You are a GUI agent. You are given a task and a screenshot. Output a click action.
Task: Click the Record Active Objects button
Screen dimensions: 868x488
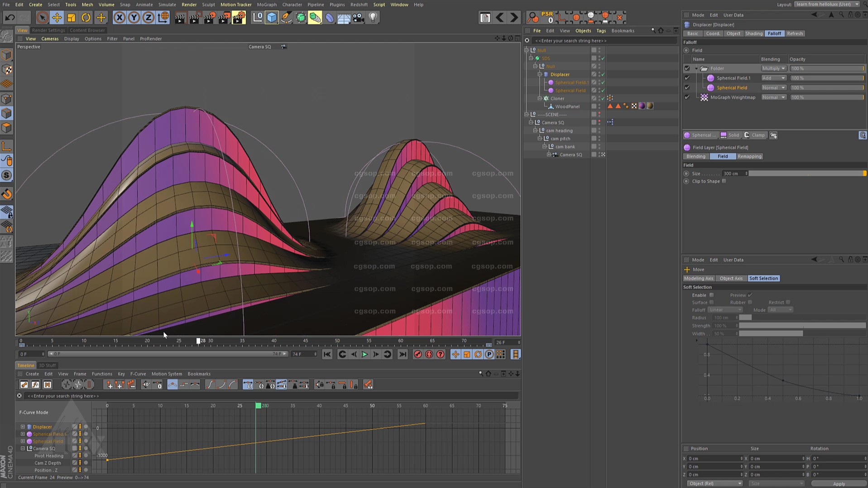point(417,354)
